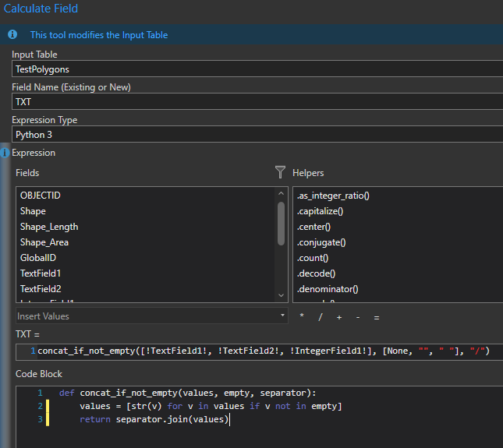Choose the .count() helper function
This screenshot has width=503, height=448.
click(313, 258)
